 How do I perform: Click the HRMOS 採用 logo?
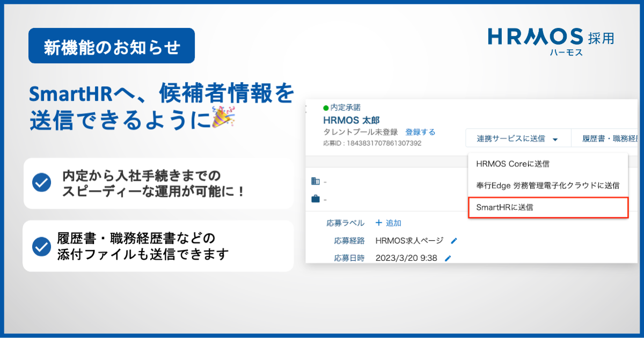coord(551,41)
